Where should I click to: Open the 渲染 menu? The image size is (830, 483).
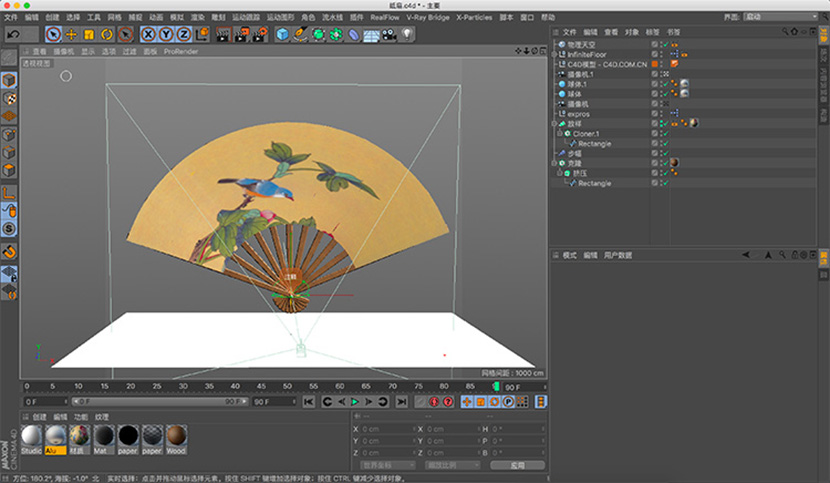click(x=197, y=17)
